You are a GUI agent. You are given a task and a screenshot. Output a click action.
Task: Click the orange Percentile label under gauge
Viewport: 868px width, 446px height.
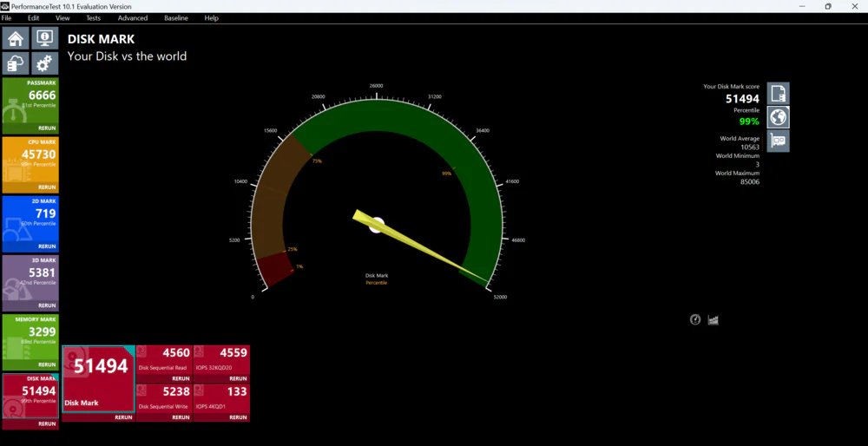click(377, 283)
